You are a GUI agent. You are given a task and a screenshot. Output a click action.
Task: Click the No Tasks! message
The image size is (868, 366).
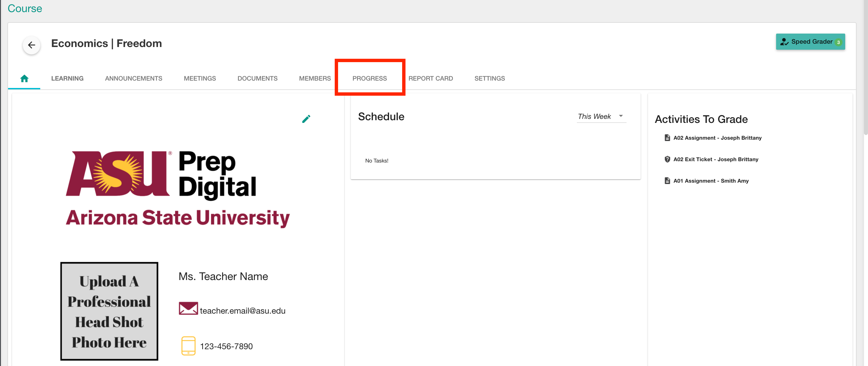coord(377,161)
